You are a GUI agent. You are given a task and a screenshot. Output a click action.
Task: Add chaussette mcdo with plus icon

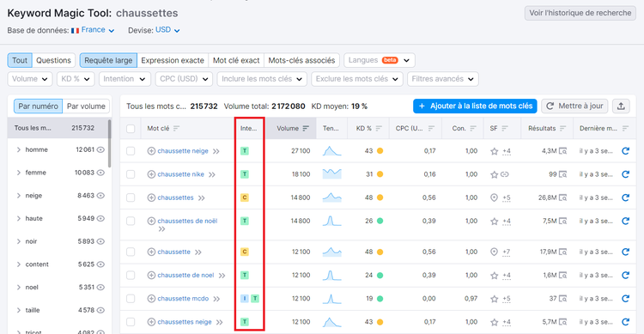coord(151,298)
